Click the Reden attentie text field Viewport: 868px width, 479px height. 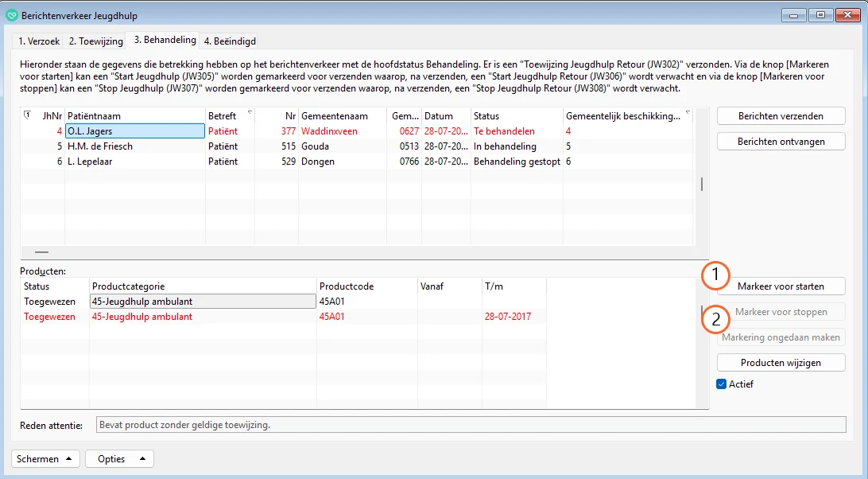pyautogui.click(x=471, y=425)
